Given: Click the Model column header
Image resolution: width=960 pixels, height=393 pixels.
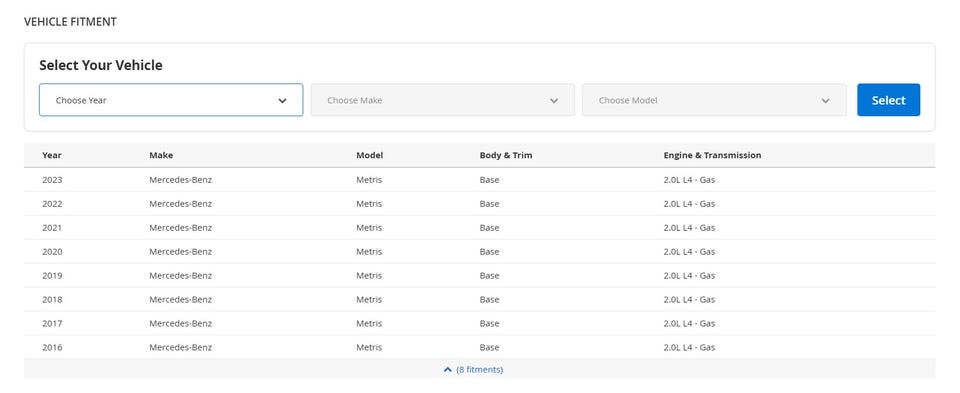Looking at the screenshot, I should [370, 155].
